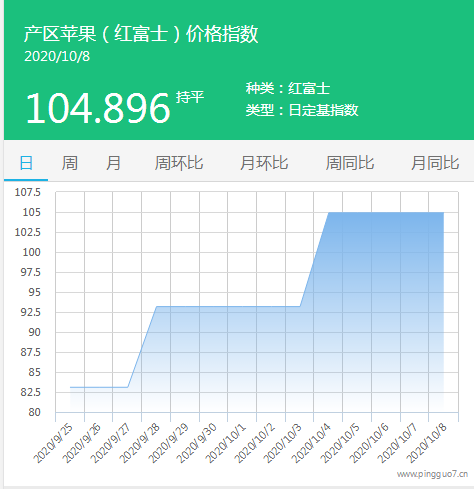474x489 pixels.
Task: Click the 类型：日定基指数 label
Action: (x=302, y=110)
